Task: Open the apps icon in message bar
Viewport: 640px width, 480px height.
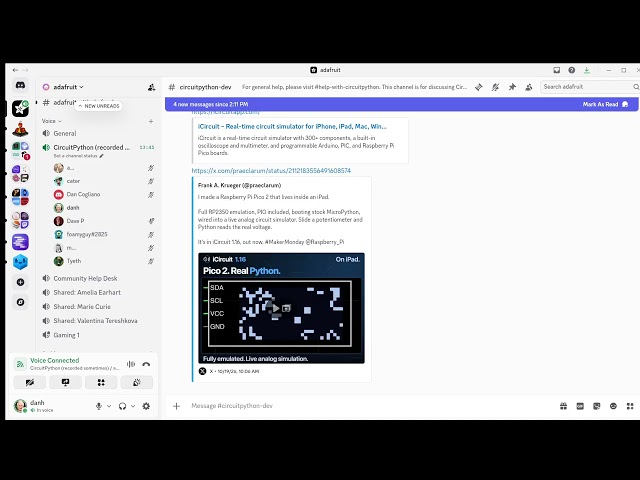Action: (x=630, y=406)
